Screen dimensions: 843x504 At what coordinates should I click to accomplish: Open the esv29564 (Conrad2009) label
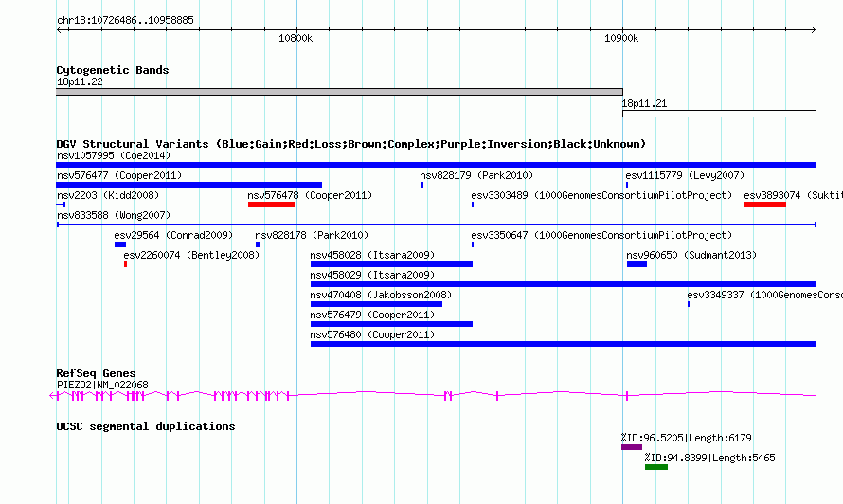click(x=173, y=235)
